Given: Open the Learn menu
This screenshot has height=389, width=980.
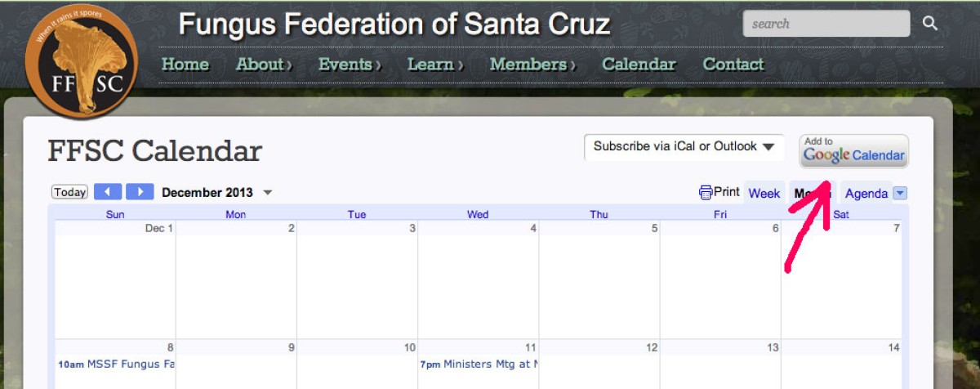Looking at the screenshot, I should click(435, 65).
